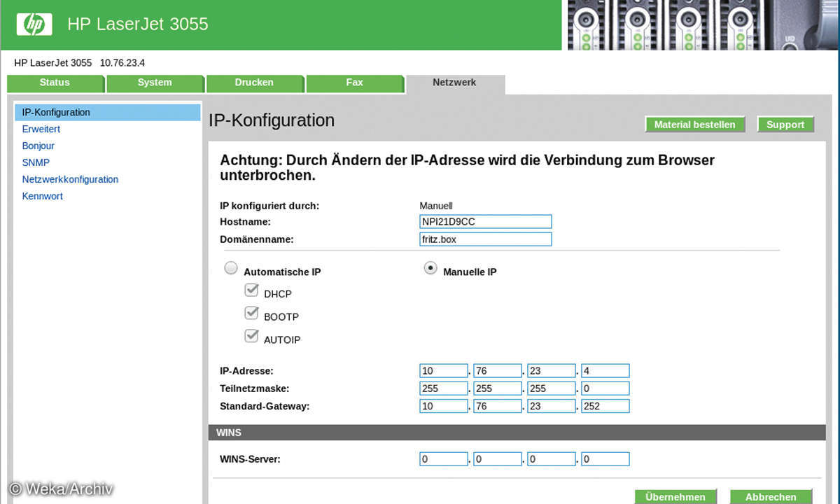Click the HP logo icon
The width and height of the screenshot is (840, 504).
pos(34,24)
